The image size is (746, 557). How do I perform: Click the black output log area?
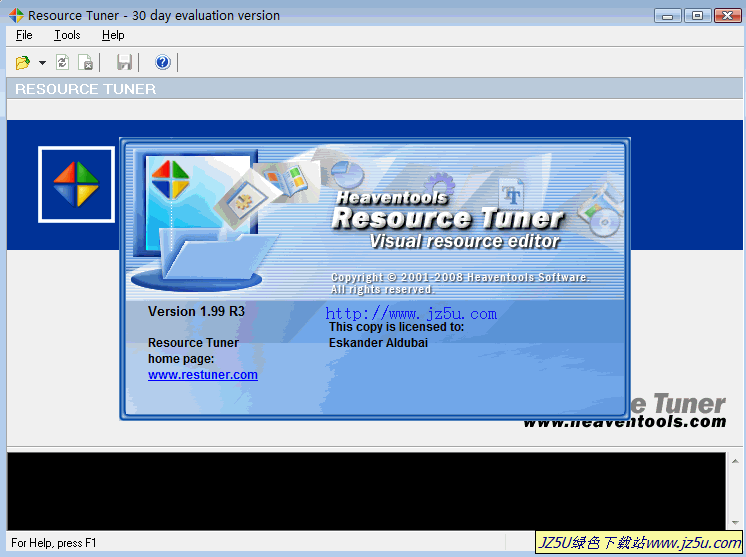pyautogui.click(x=366, y=491)
